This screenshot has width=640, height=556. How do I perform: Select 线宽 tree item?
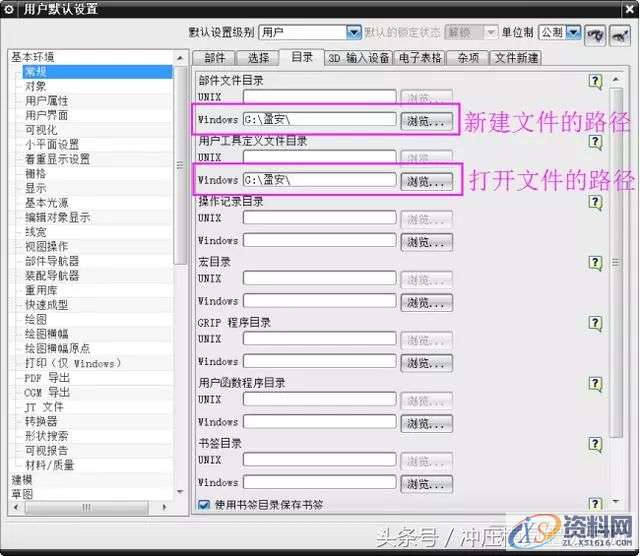coord(35,232)
